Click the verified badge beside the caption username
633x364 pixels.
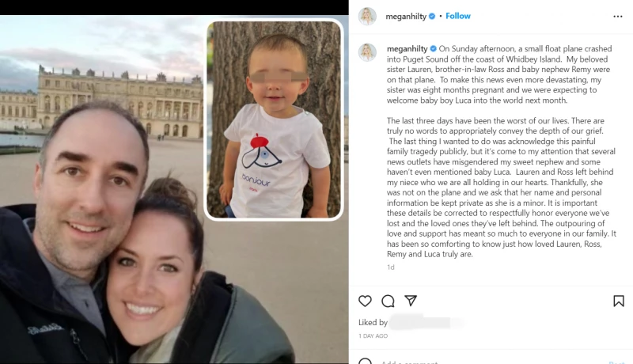point(433,49)
